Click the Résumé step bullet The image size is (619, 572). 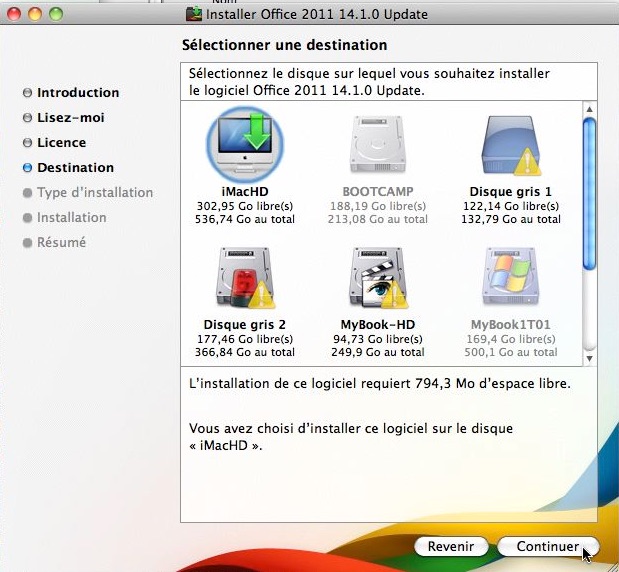pyautogui.click(x=27, y=242)
